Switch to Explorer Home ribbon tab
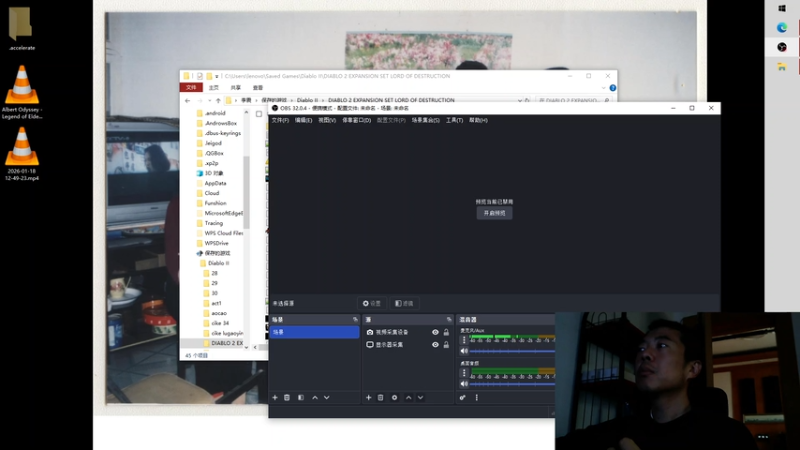Screen dimensions: 800x450 [x=214, y=88]
